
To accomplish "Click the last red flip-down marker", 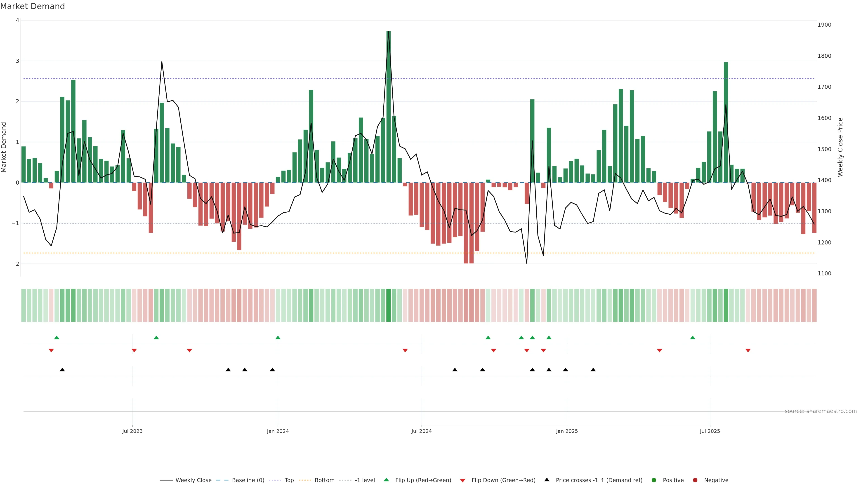I will coord(748,351).
